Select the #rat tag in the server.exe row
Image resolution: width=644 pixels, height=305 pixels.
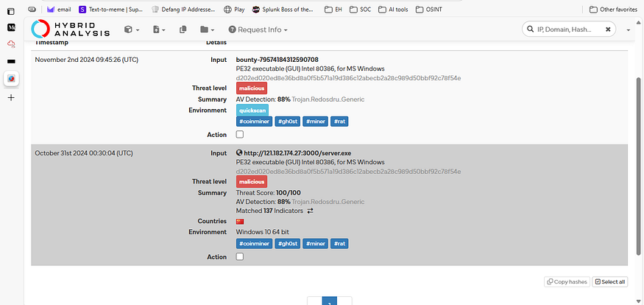tap(339, 244)
